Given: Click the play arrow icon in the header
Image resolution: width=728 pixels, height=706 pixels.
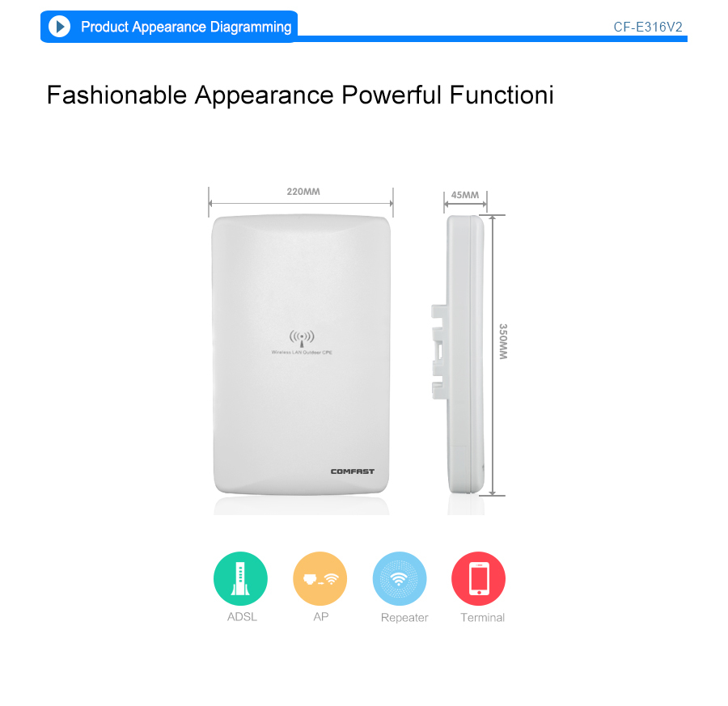Looking at the screenshot, I should click(x=59, y=27).
